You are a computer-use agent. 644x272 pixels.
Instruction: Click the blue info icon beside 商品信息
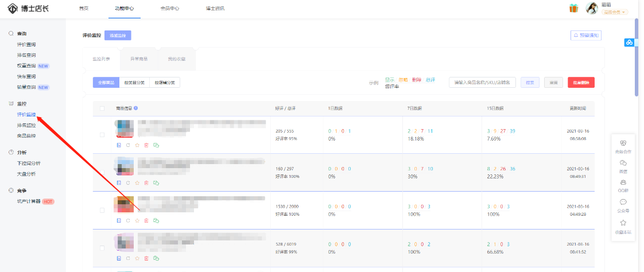coord(136,108)
